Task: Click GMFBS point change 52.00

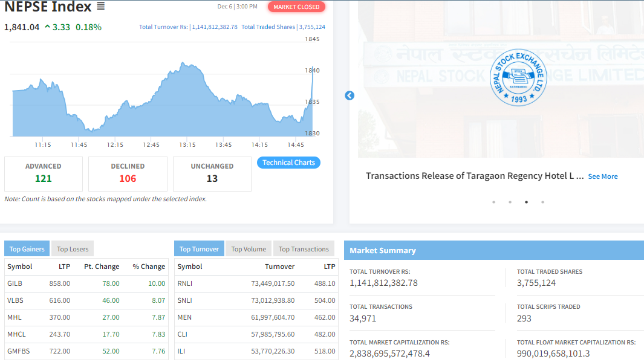Action: click(x=111, y=351)
